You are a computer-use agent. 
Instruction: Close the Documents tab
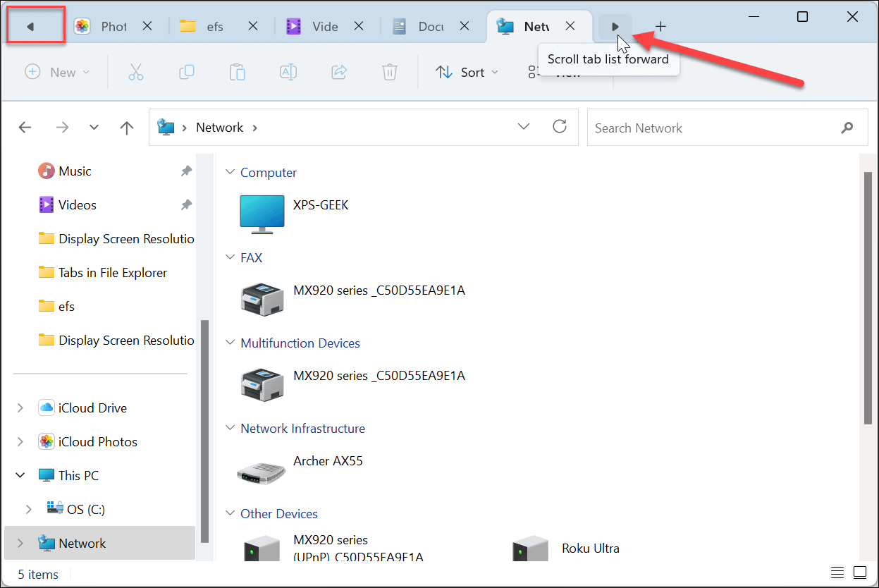coord(465,26)
